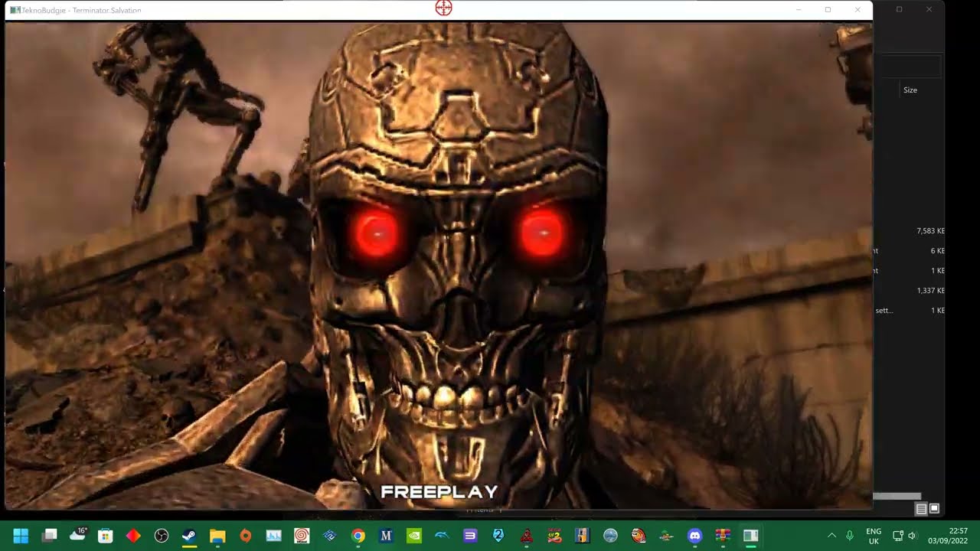The width and height of the screenshot is (980, 551).
Task: Switch Explorer to large thumbnails view
Action: pyautogui.click(x=934, y=509)
